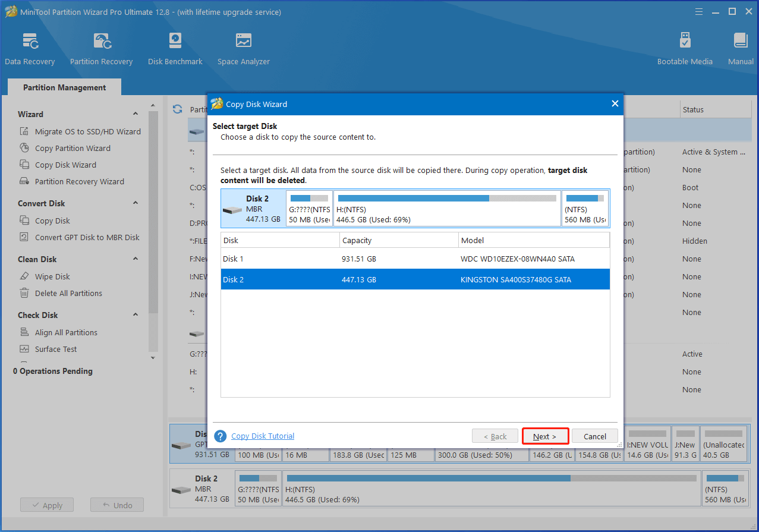Select Convert GPT Disk to MBR Disk
This screenshot has height=532, width=759.
(87, 237)
